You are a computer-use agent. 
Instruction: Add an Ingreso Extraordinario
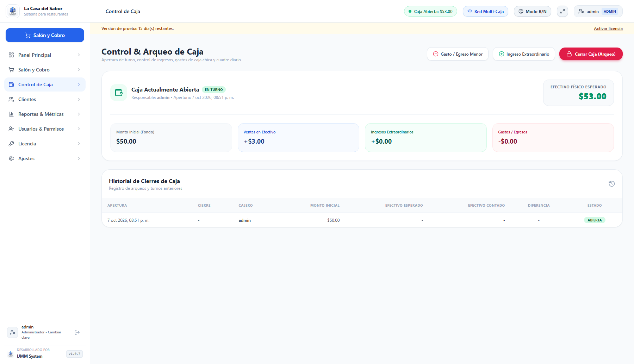(x=524, y=54)
